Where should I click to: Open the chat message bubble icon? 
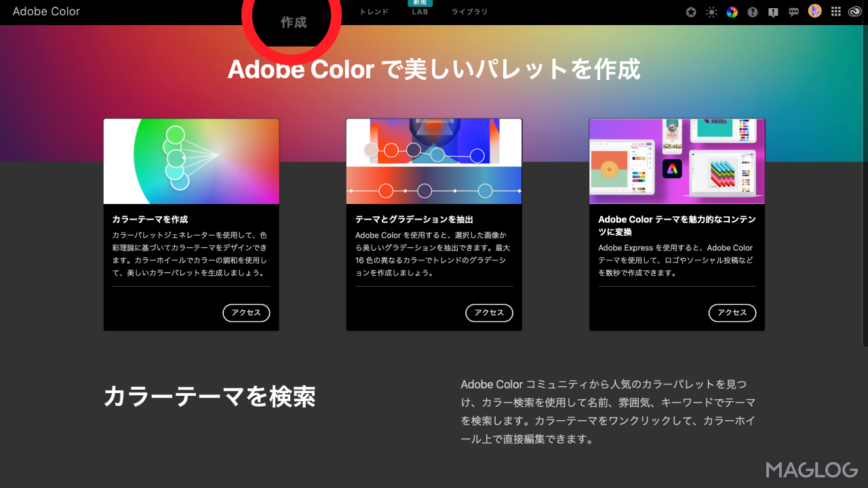point(793,12)
